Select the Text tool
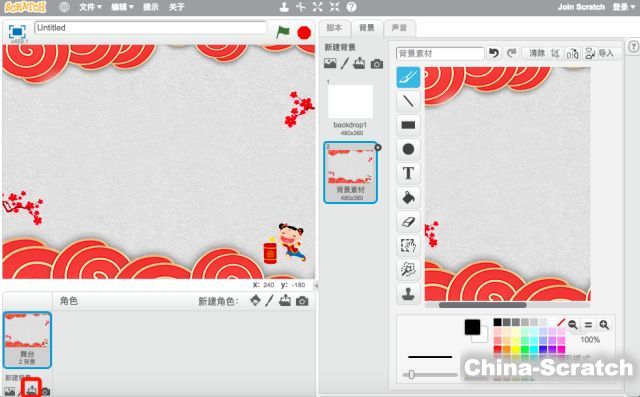 408,173
